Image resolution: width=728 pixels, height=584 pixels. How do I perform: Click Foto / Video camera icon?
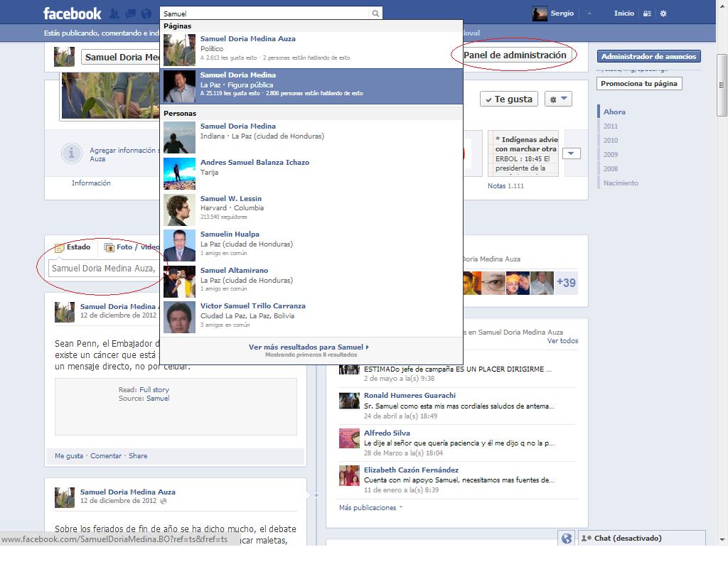click(109, 248)
